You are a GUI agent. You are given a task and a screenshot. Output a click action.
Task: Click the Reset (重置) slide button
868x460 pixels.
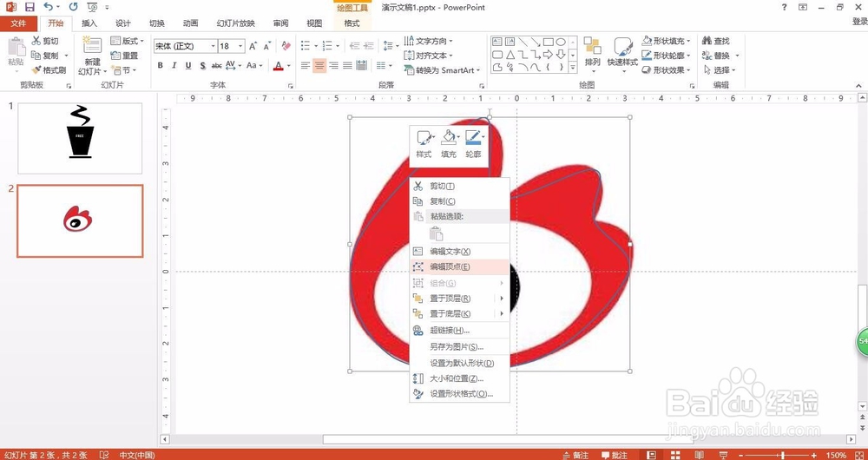(124, 56)
